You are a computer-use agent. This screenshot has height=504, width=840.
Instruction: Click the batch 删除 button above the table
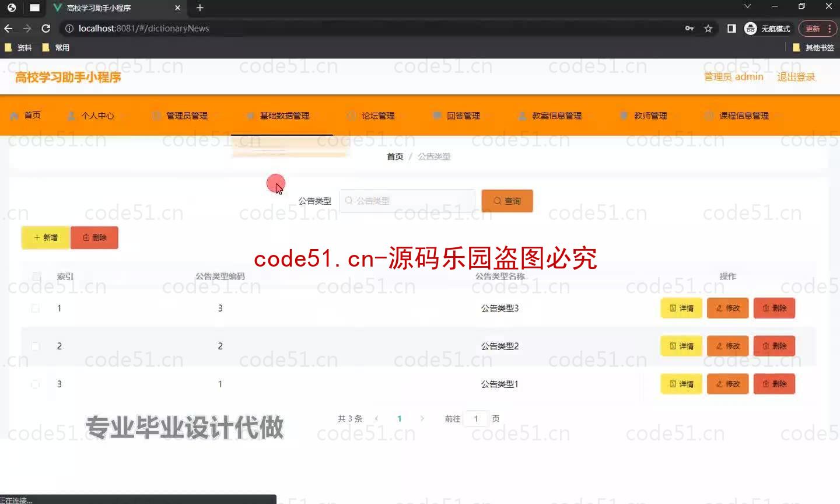[x=94, y=237]
